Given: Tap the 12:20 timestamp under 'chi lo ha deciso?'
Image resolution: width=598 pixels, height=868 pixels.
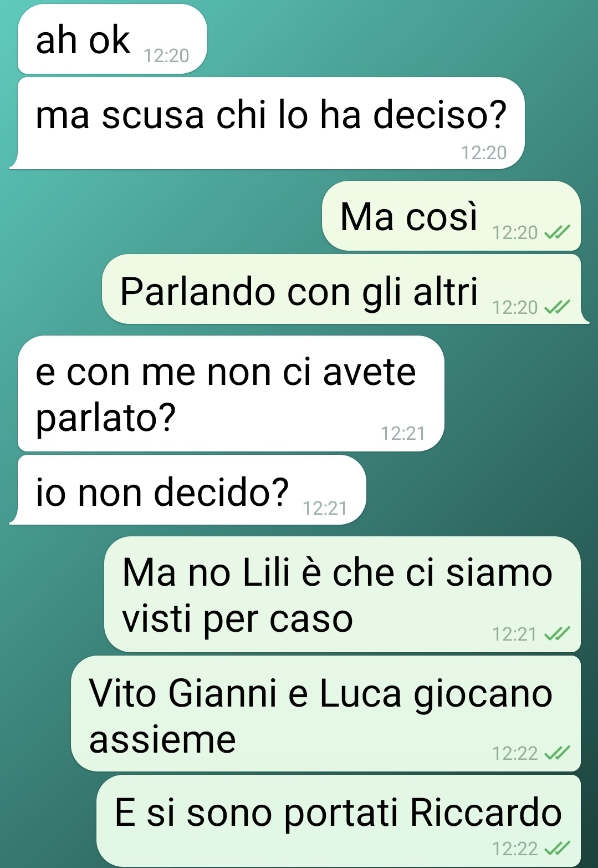Looking at the screenshot, I should (484, 153).
